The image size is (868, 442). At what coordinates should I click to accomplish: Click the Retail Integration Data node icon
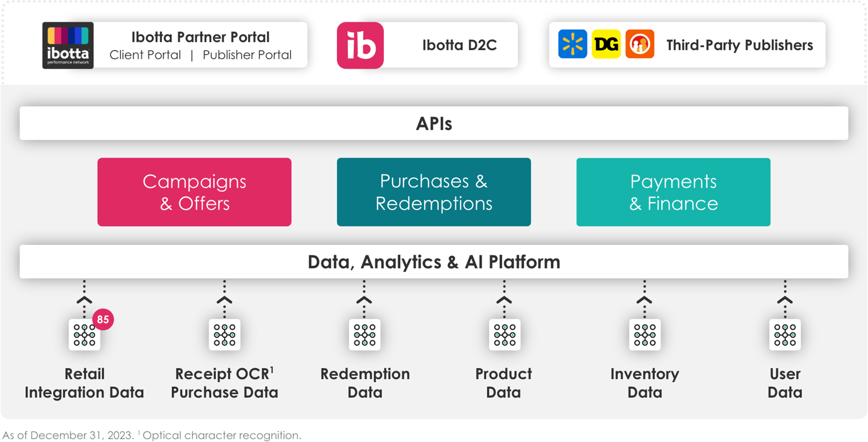coord(84,335)
